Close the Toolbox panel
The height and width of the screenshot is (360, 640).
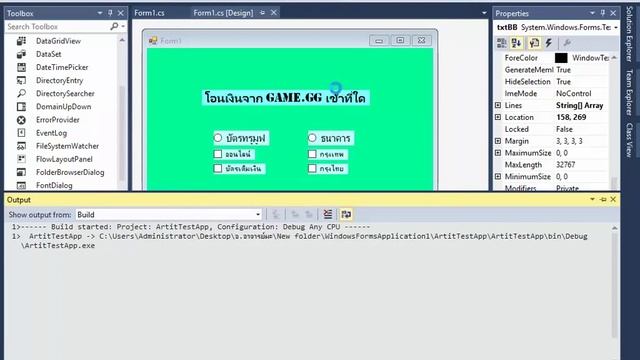tap(121, 13)
